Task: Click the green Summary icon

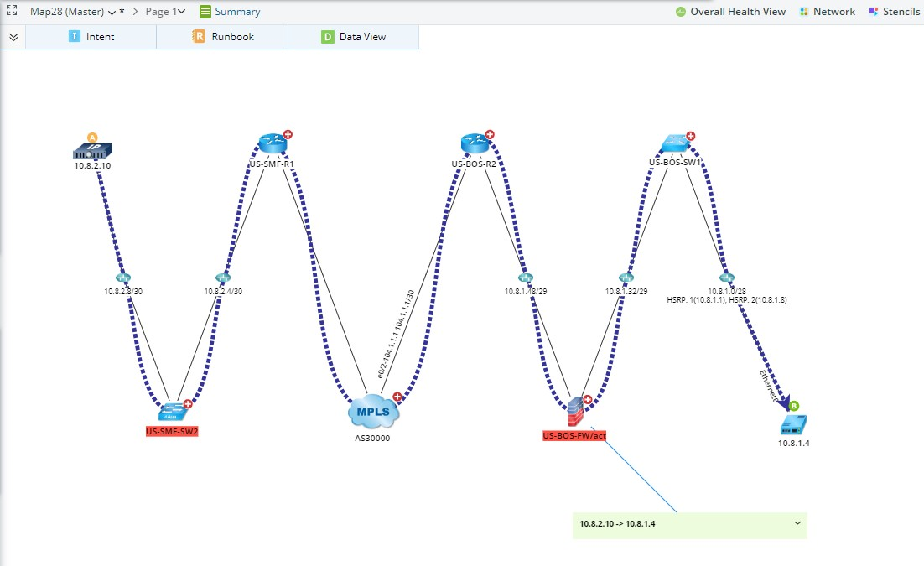Action: pos(205,11)
